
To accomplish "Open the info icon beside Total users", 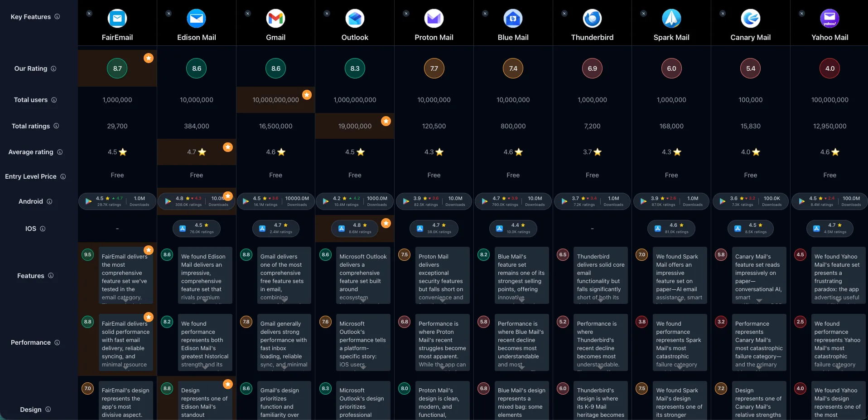I will [x=54, y=100].
